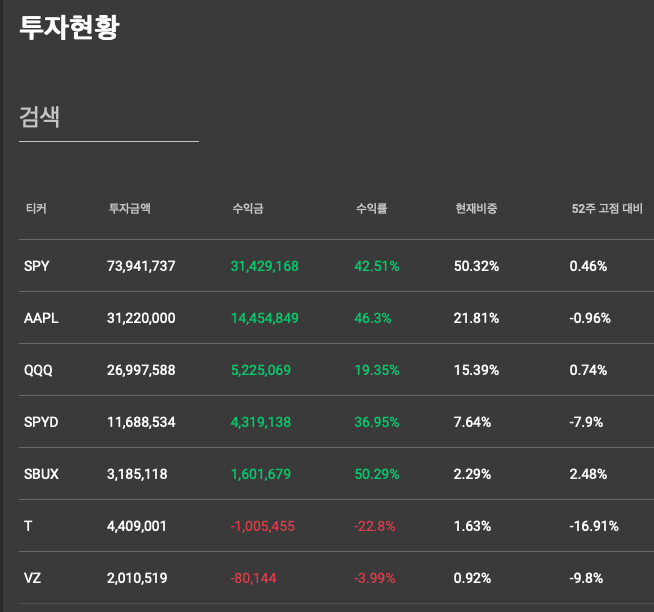Click the 15.39% current weight
Screen dimensions: 654x612
(476, 370)
